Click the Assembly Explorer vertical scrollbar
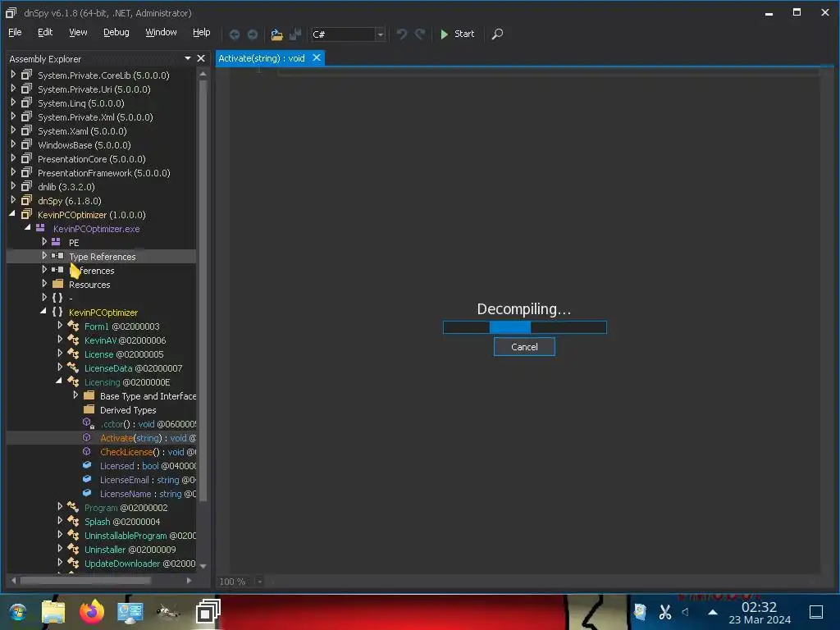 coord(203,290)
